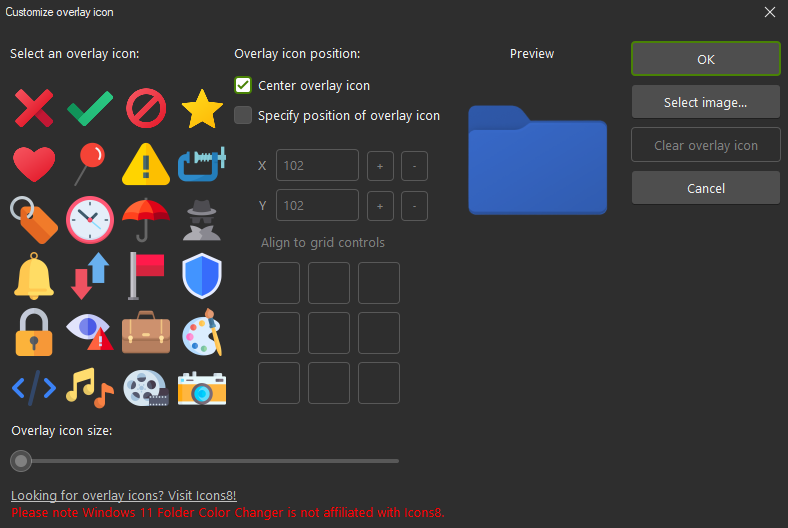Viewport: 788px width, 528px height.
Task: Click OK to confirm overlay settings
Action: [x=706, y=59]
